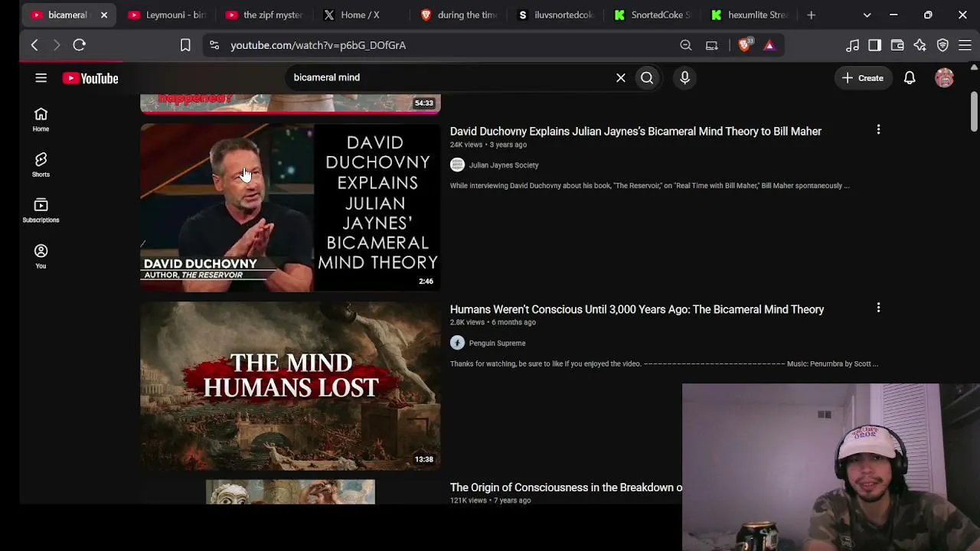Open Humans Weren't Conscious video title
Screen dimensions: 980x551
tap(637, 309)
